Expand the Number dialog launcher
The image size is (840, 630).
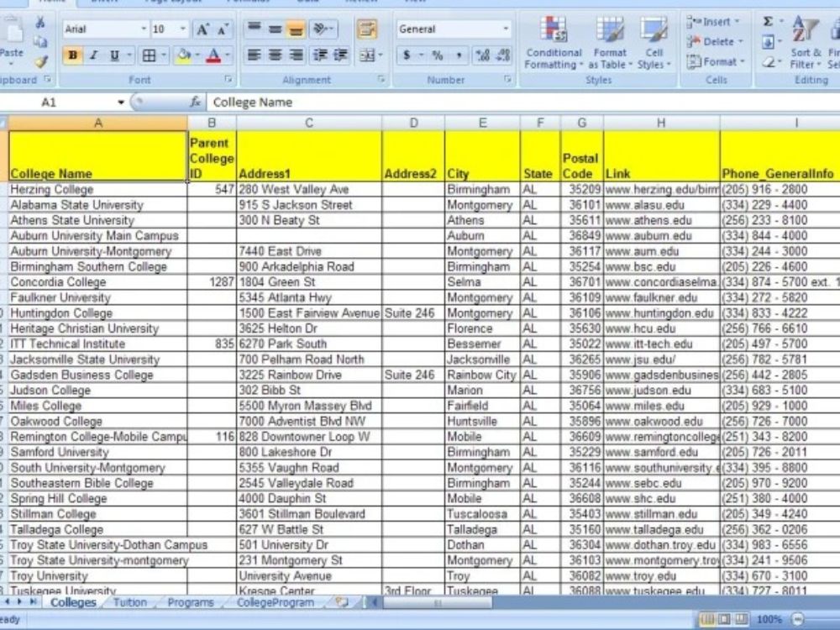[507, 79]
